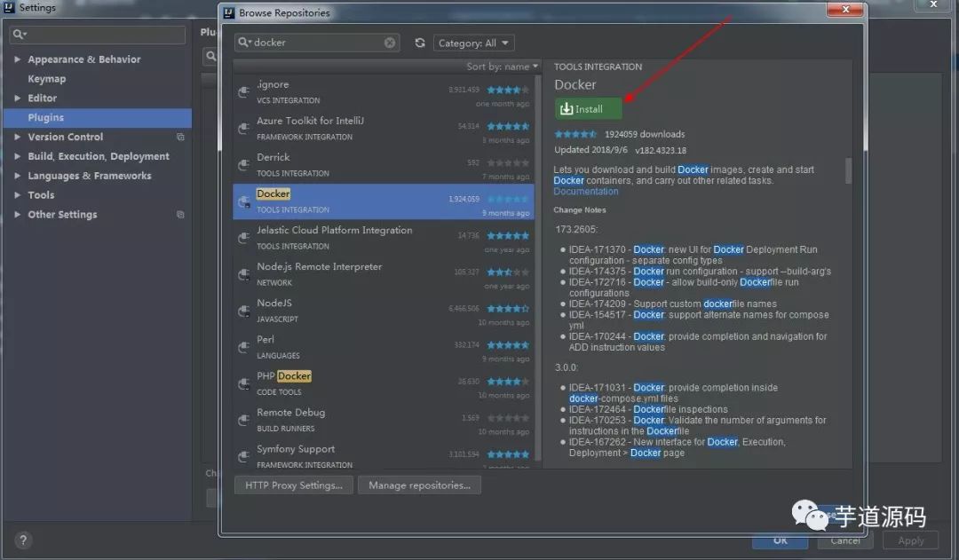959x560 pixels.
Task: Select the Docker plugin row
Action: point(384,201)
